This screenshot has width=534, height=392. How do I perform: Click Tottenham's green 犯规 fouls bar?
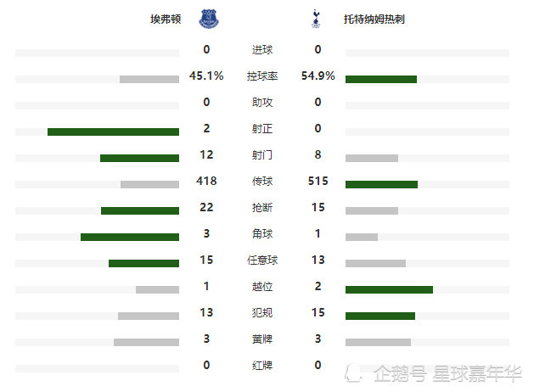point(380,316)
